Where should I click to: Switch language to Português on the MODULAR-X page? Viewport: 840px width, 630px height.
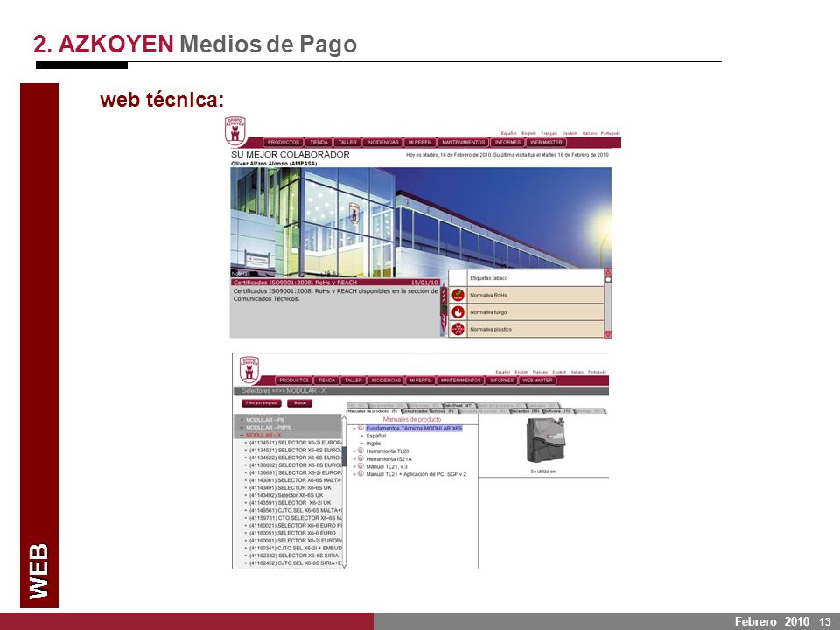(x=597, y=372)
